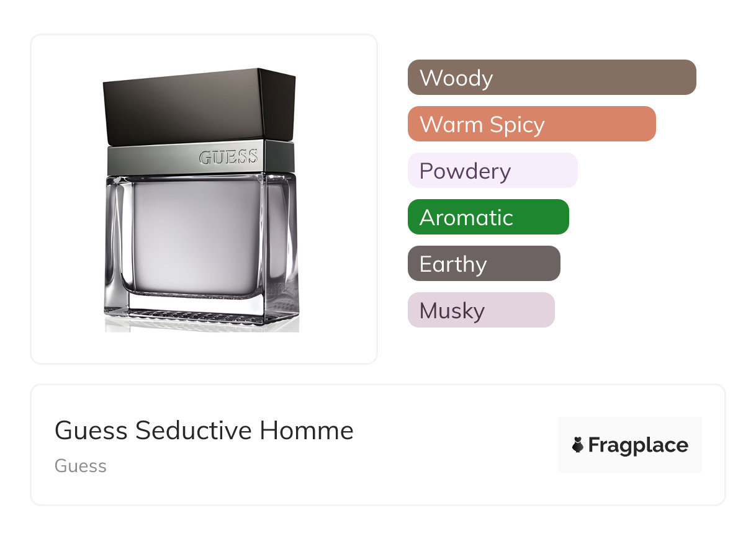Open the gray Guess brand name below the title
The image size is (756, 536).
point(81,466)
